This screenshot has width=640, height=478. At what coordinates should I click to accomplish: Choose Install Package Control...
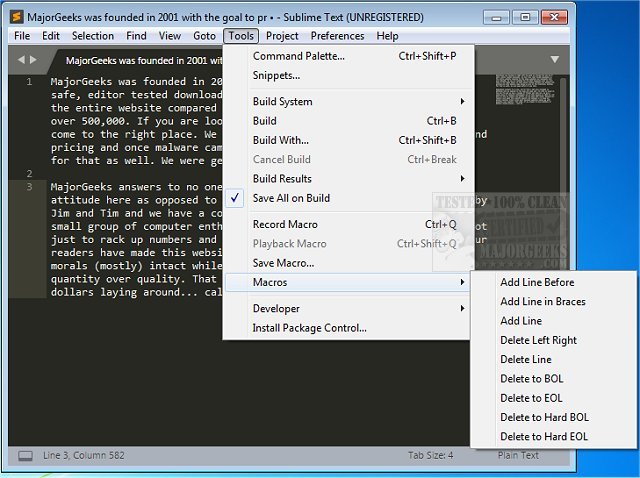pyautogui.click(x=347, y=328)
